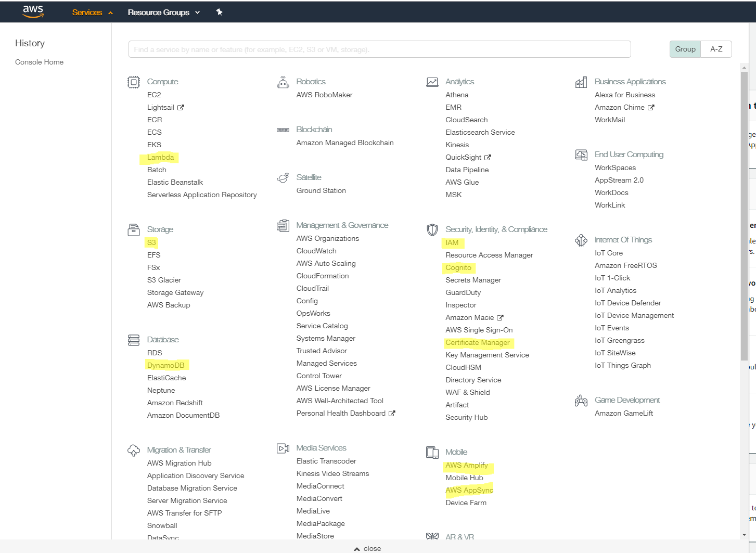Viewport: 756px width, 553px height.
Task: Open AWS AppSync
Action: pos(469,491)
